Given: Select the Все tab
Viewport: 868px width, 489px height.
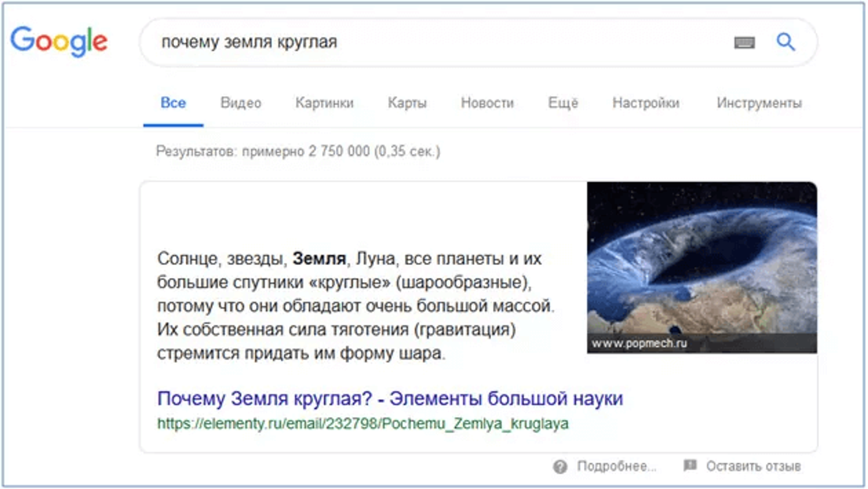Looking at the screenshot, I should tap(173, 103).
